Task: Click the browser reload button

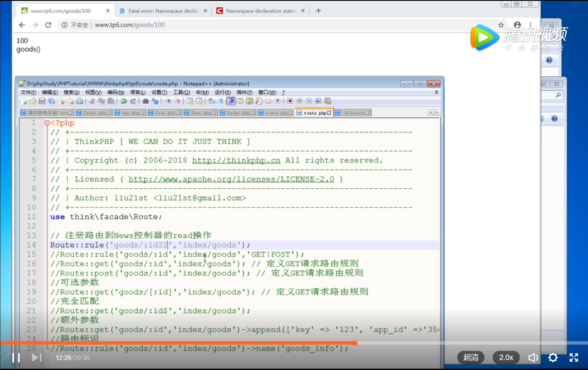Action: (48, 25)
